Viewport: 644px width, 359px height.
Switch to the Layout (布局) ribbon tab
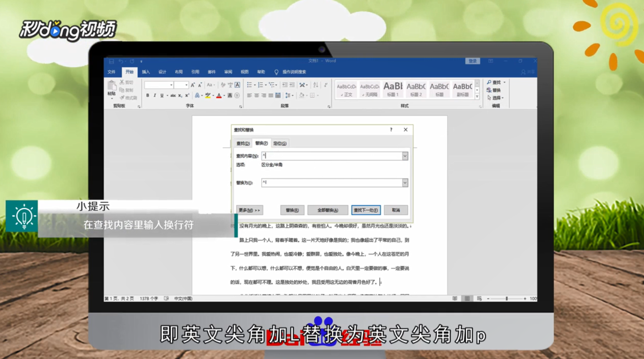click(179, 72)
